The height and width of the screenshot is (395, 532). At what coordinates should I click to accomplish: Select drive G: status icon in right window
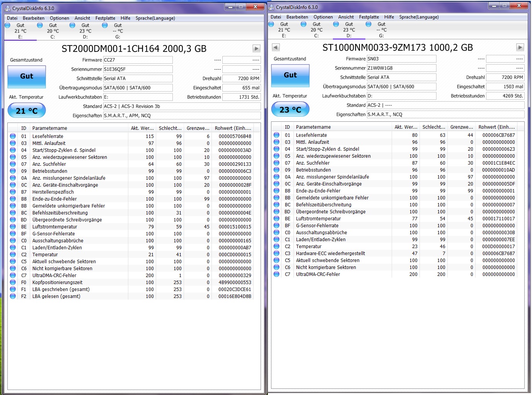[368, 24]
